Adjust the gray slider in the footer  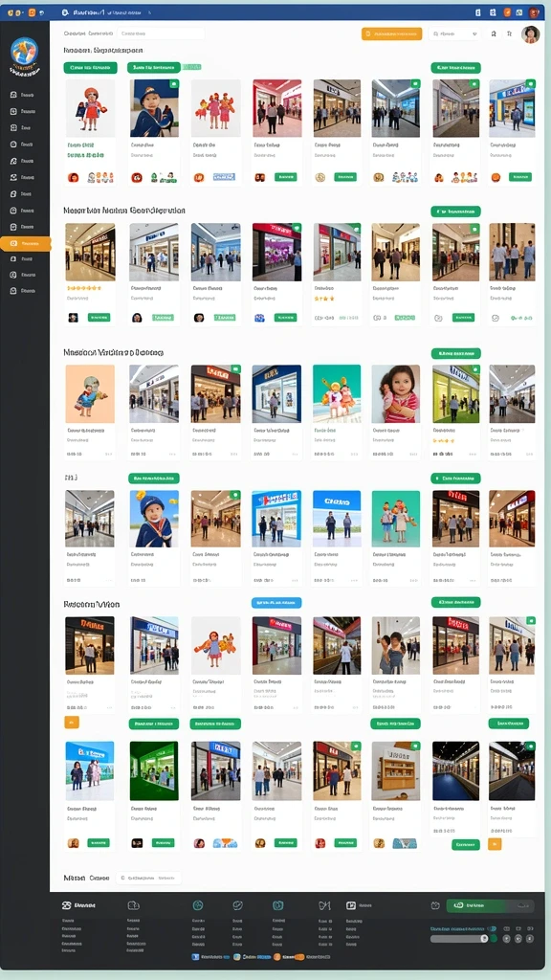[x=459, y=939]
